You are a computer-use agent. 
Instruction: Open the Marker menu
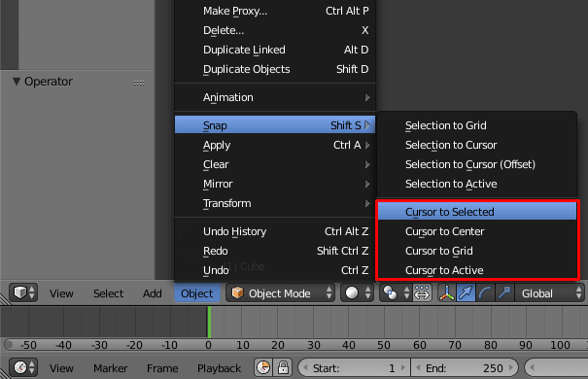tap(110, 368)
